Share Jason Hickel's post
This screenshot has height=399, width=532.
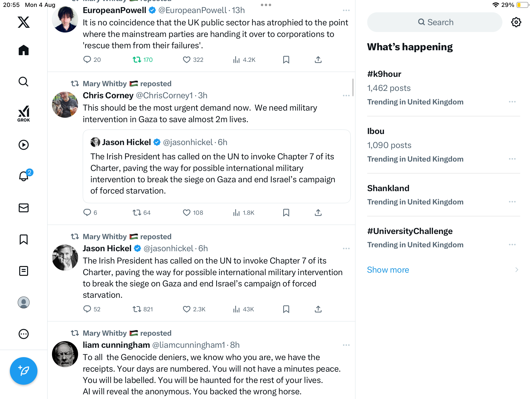click(318, 309)
